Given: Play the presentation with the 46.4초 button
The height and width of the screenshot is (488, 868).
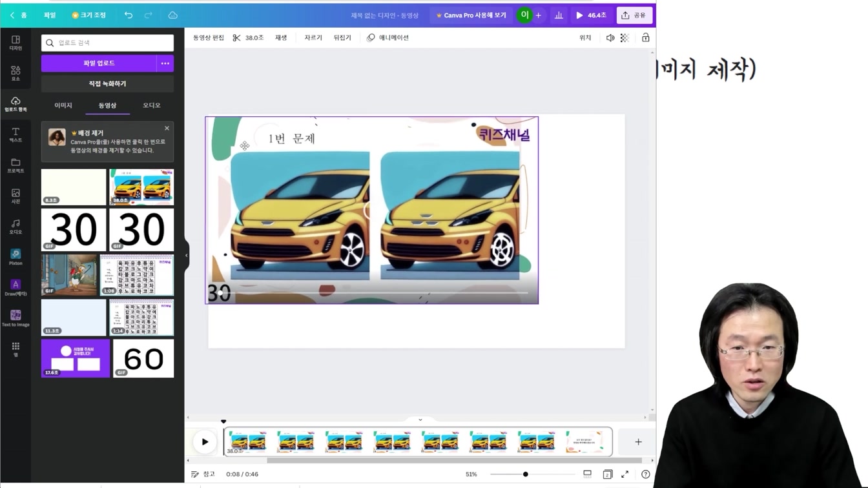Looking at the screenshot, I should (591, 15).
